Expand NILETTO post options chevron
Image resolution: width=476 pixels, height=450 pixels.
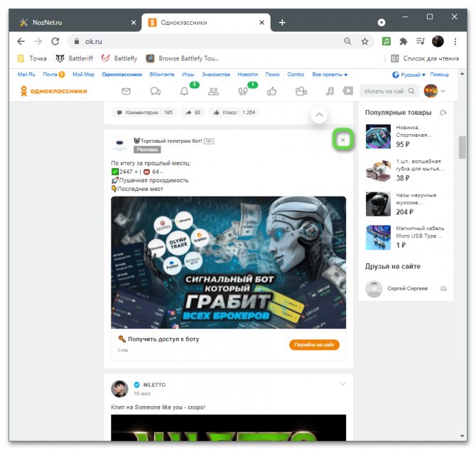click(342, 384)
